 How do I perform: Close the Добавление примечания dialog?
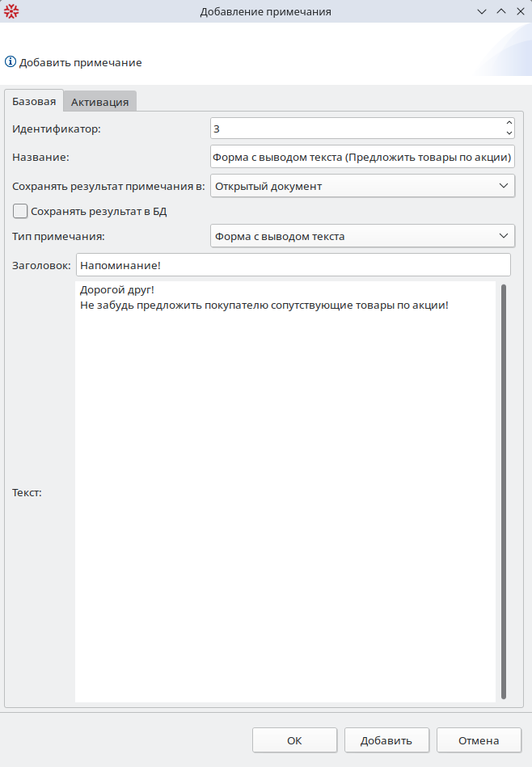click(x=520, y=11)
